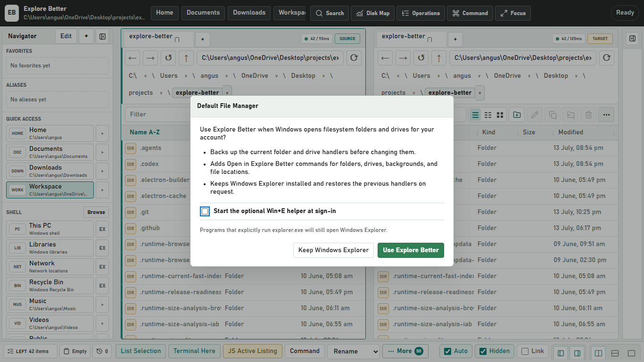
Task: Expand the Documents quick access arrow
Action: [102, 152]
